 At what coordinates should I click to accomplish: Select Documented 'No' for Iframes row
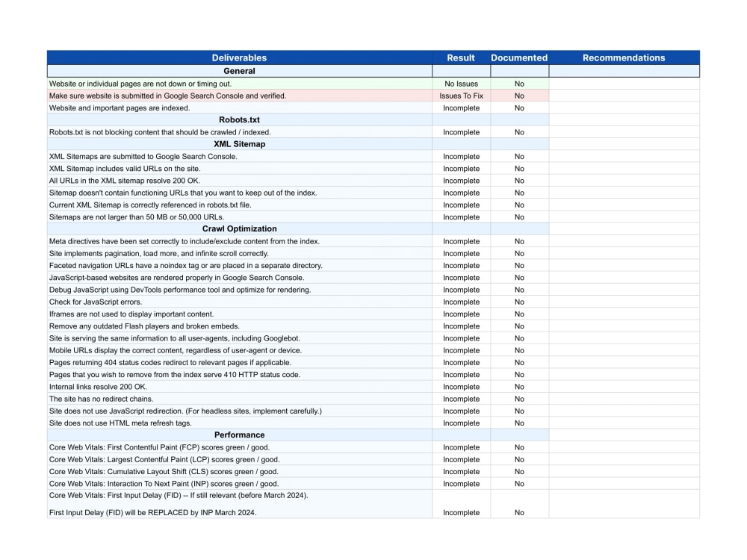click(x=519, y=314)
